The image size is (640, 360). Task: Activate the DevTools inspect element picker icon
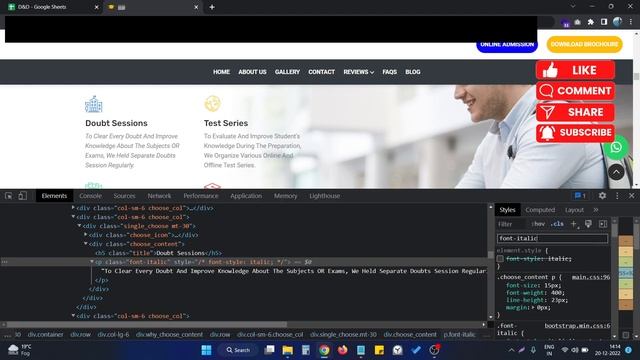[9, 196]
